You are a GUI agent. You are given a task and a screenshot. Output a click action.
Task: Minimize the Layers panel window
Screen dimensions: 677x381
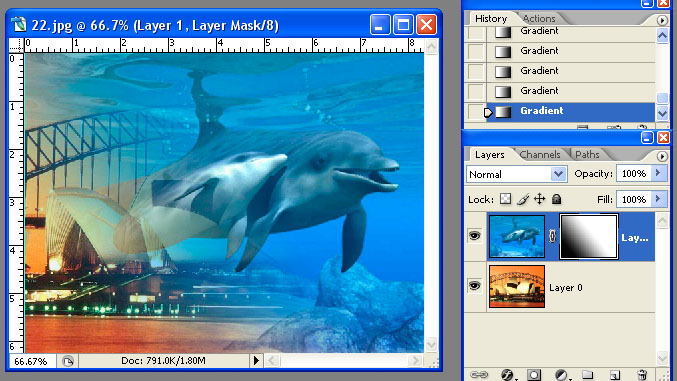pyautogui.click(x=647, y=138)
